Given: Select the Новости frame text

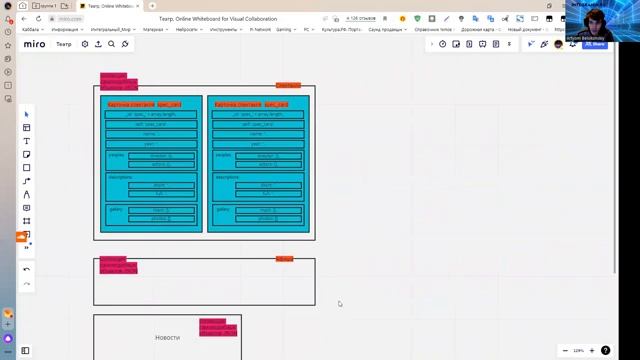Looking at the screenshot, I should click(167, 338).
